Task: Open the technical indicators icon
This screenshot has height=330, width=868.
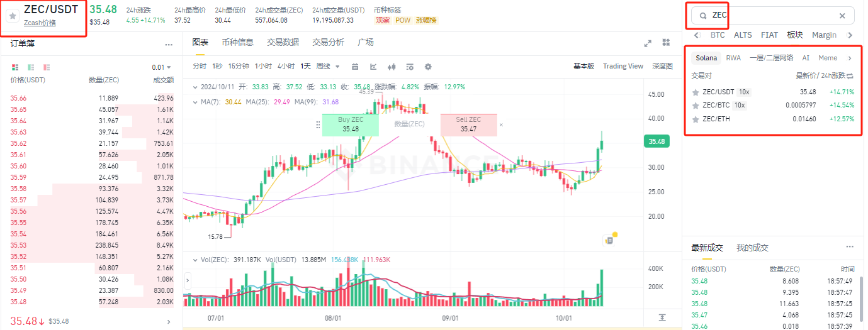Action: 373,67
